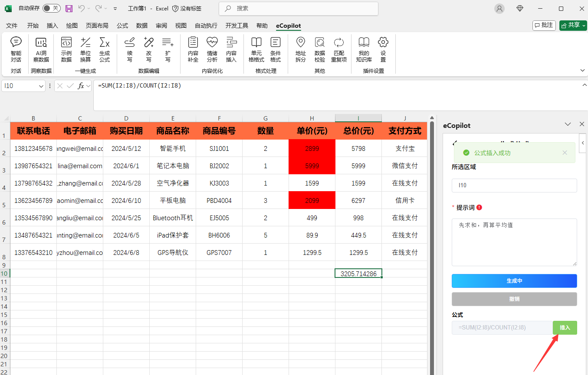Open eCopilot 设置 gear icon
The image size is (588, 375).
click(383, 49)
